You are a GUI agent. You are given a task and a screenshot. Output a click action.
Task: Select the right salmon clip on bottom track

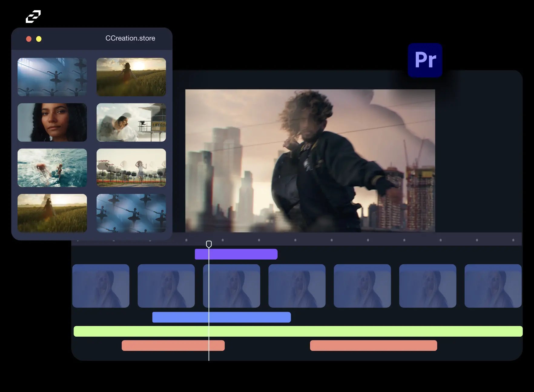(x=373, y=345)
